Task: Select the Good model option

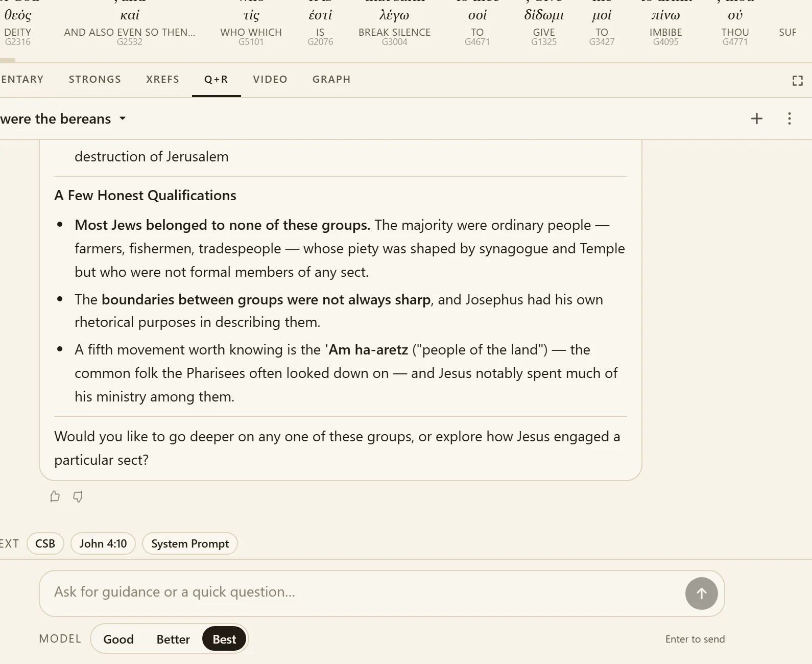Action: [118, 639]
